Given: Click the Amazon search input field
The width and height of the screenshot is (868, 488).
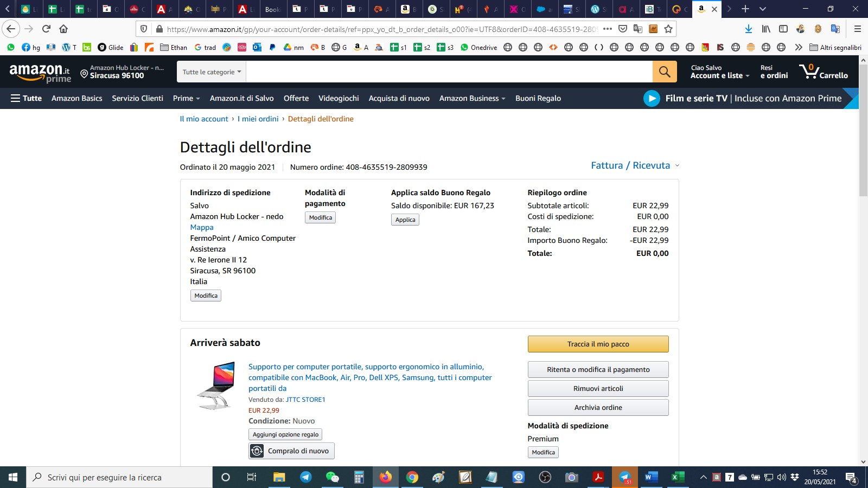Looking at the screenshot, I should tap(449, 72).
